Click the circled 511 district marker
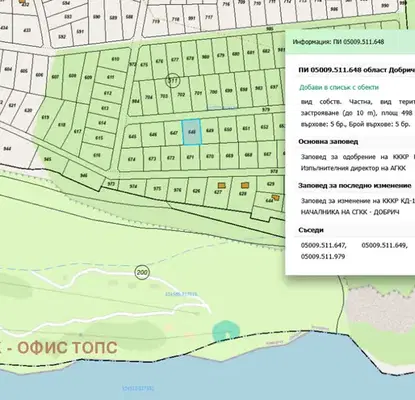415x400 pixels. [173, 80]
